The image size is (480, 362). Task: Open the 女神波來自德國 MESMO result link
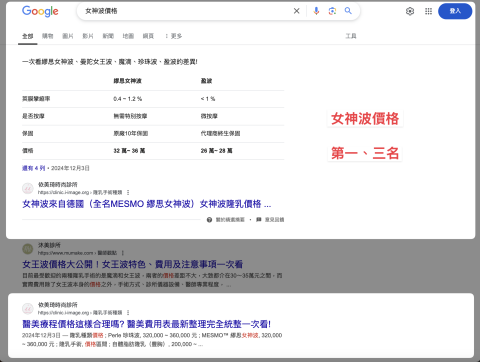pyautogui.click(x=147, y=204)
